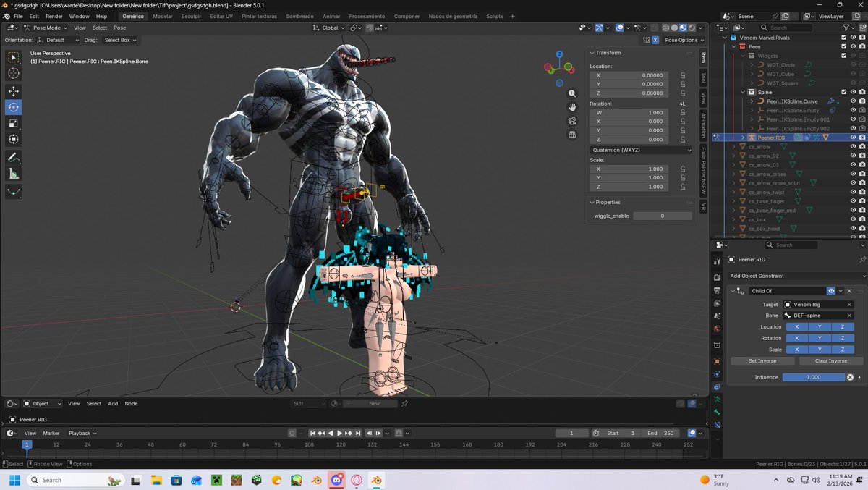Click the Pan viewport hand icon
Viewport: 868px width, 490px height.
click(572, 107)
